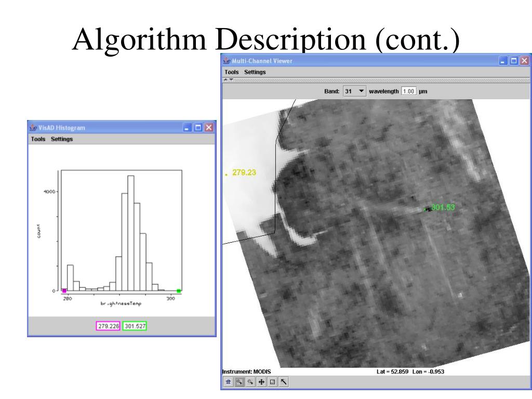Click the magenta minimum marker on histogram
The height and width of the screenshot is (399, 532).
tap(64, 291)
